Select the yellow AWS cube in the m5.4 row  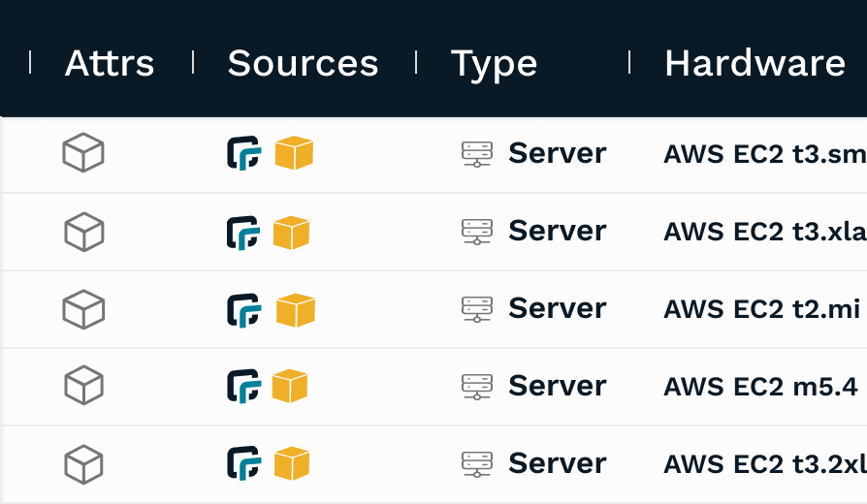(290, 386)
